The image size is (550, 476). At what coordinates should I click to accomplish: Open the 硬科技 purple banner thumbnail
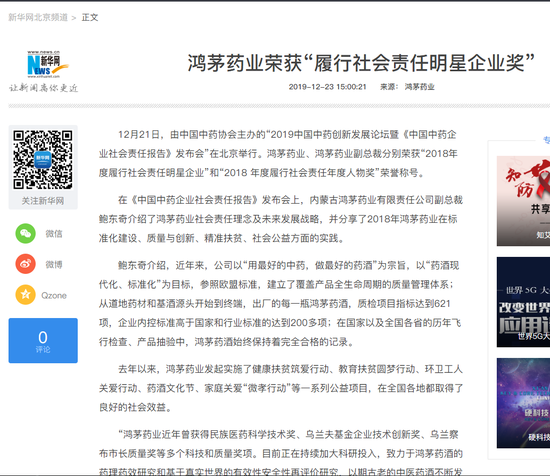coord(523,403)
